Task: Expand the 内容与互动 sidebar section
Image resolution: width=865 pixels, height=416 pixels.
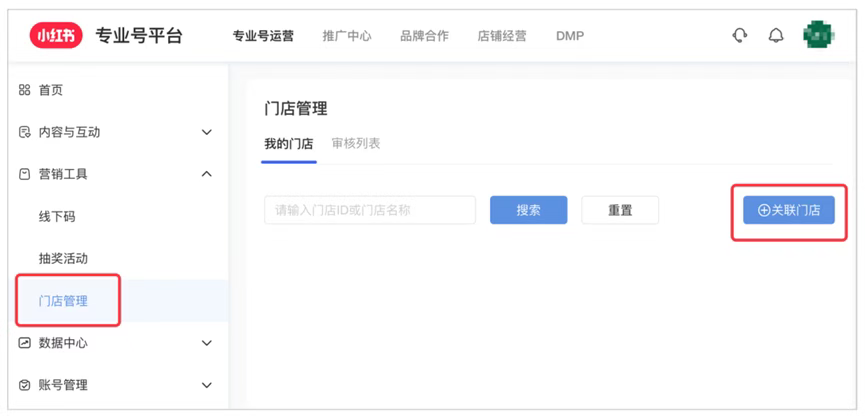Action: pos(69,132)
